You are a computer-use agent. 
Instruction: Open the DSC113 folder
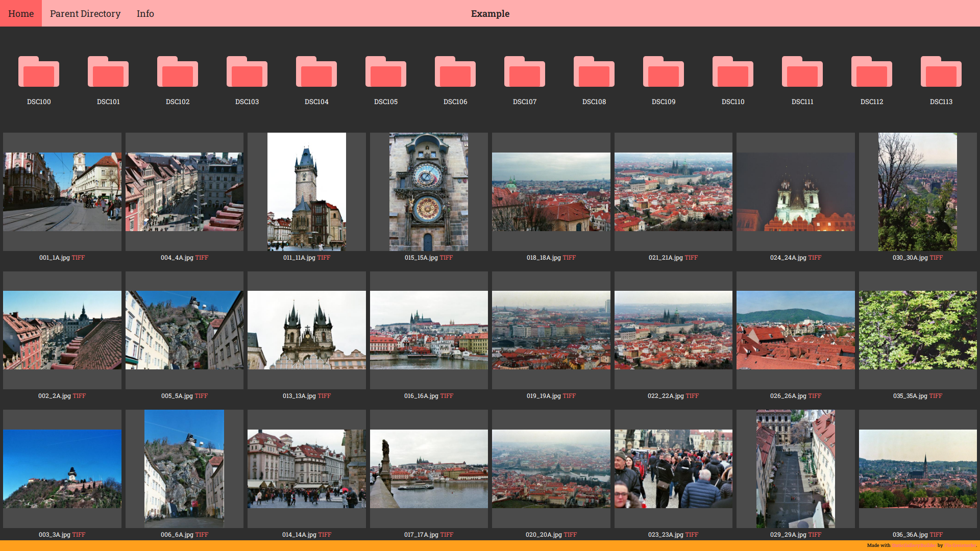pos(941,72)
